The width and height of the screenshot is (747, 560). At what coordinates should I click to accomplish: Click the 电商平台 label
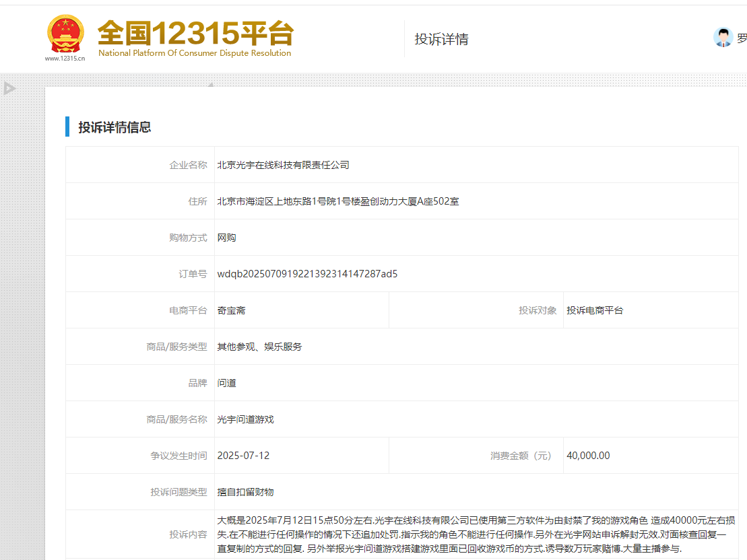188,310
